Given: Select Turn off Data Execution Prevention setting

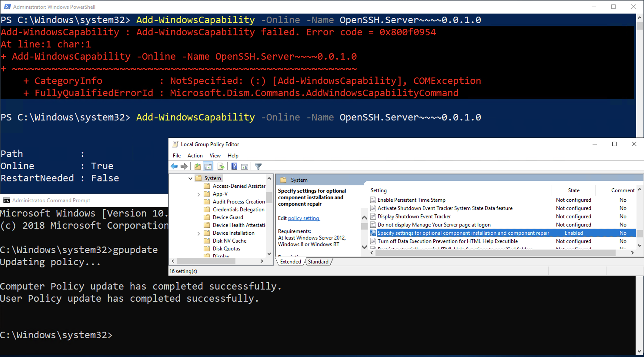Looking at the screenshot, I should (x=448, y=241).
